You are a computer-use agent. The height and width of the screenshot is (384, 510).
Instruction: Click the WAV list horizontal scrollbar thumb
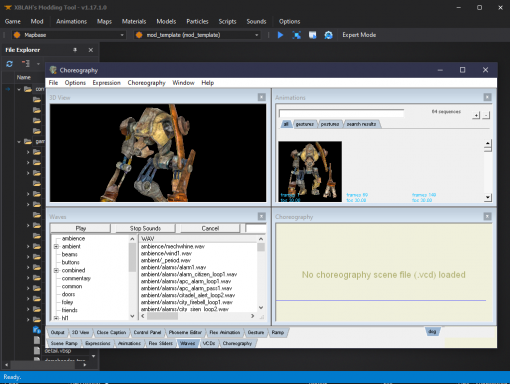click(x=162, y=316)
